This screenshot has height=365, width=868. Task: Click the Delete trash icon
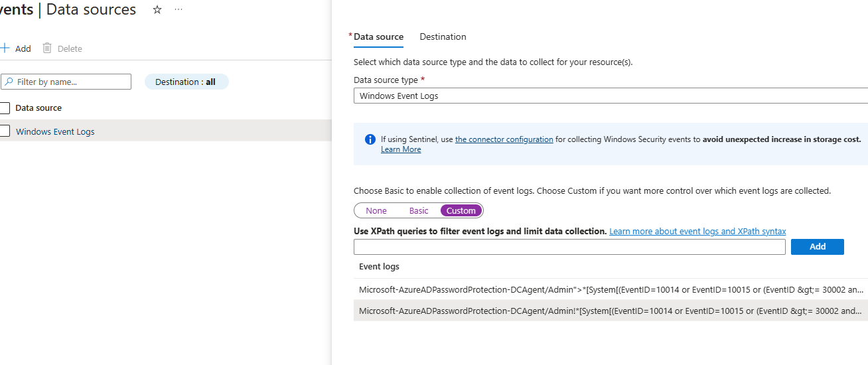click(x=47, y=48)
